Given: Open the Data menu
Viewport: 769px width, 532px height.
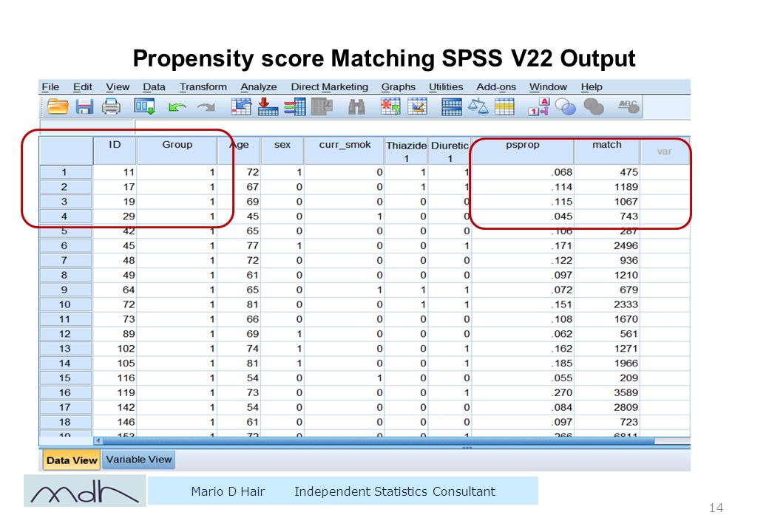Looking at the screenshot, I should coord(154,86).
